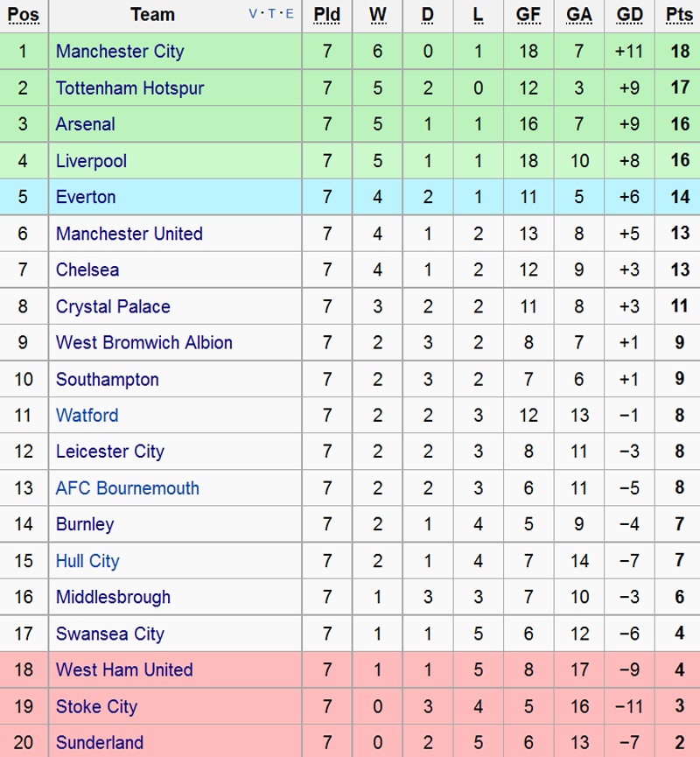Open the AFC Bournemouth link

coord(128,488)
